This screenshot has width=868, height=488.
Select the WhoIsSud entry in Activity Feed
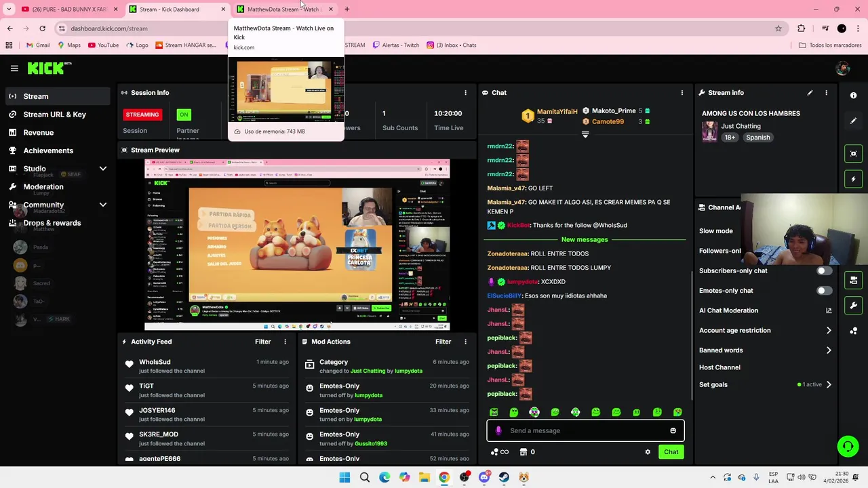pyautogui.click(x=206, y=367)
